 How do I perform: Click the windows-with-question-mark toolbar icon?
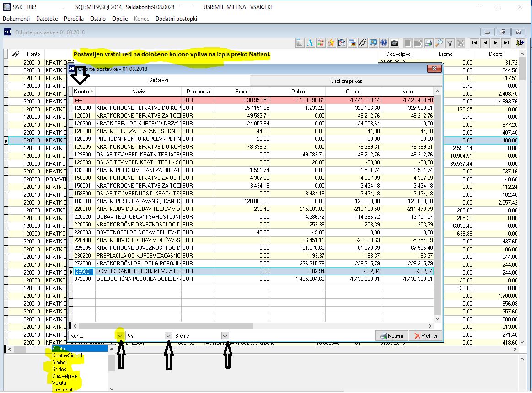pos(342,43)
